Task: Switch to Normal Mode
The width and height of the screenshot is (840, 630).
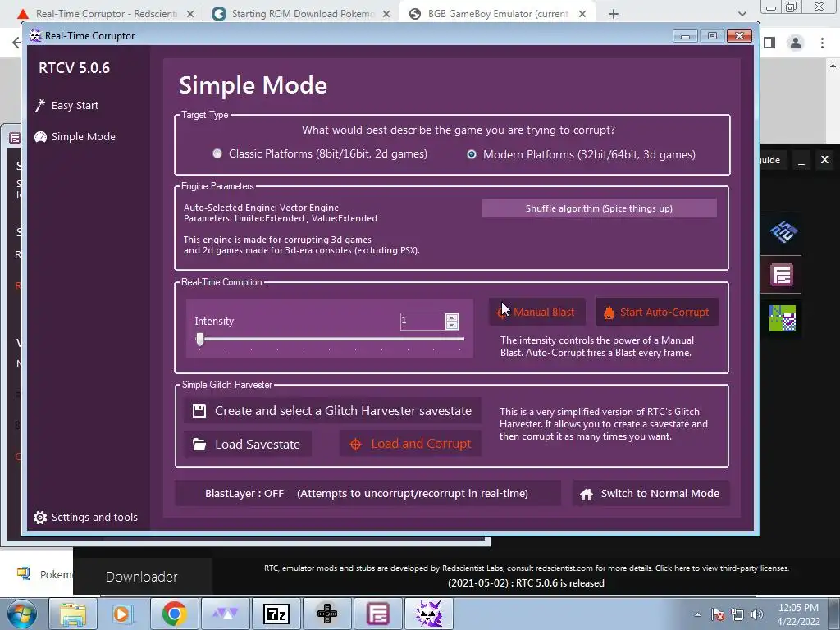Action: tap(650, 493)
